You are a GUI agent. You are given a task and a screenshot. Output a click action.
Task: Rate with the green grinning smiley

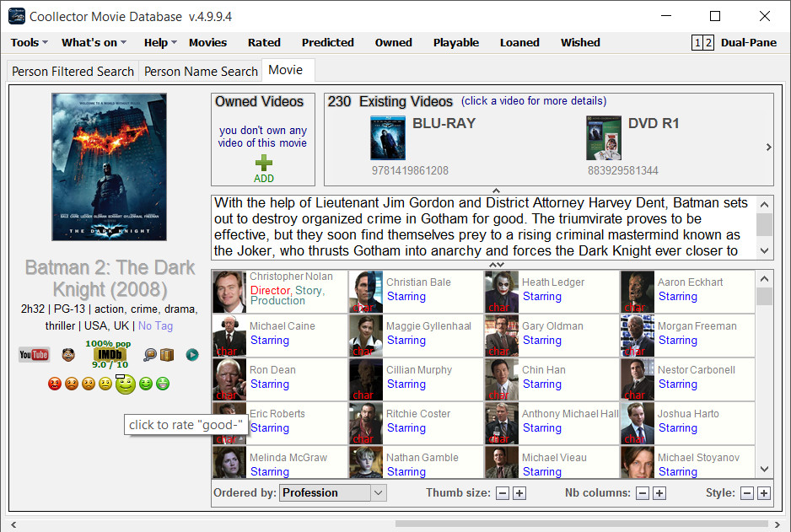pos(163,384)
